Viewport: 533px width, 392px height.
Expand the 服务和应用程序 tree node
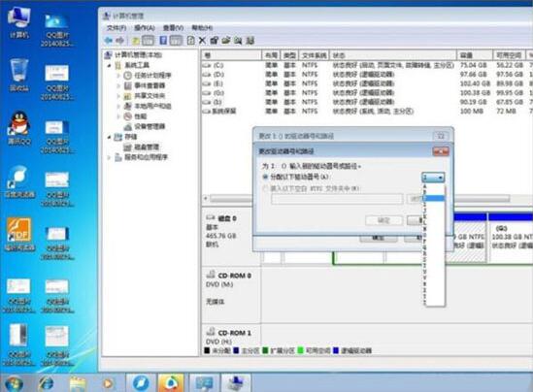click(110, 157)
